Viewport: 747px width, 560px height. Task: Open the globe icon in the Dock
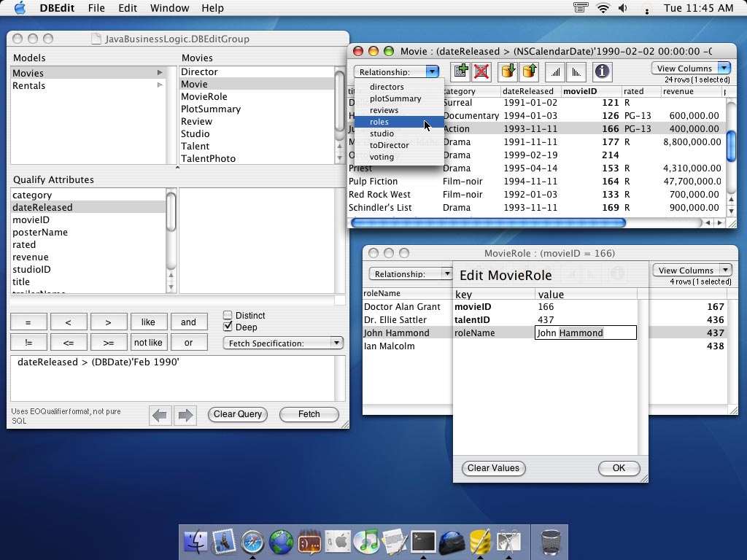click(x=281, y=542)
